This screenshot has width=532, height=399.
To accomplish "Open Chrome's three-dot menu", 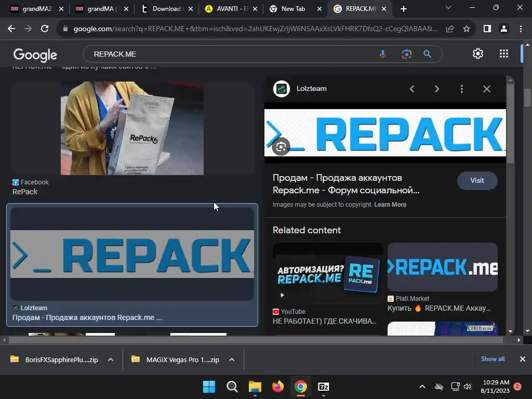I will click(521, 29).
